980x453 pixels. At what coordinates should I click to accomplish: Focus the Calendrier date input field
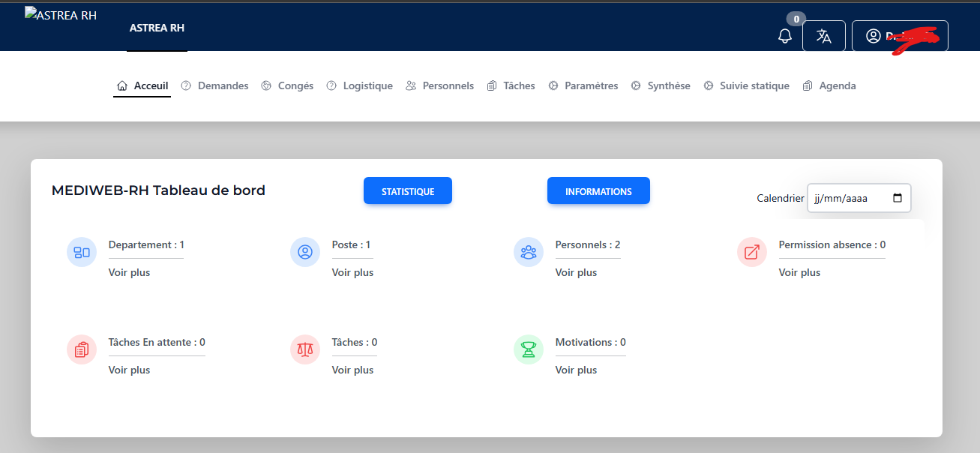(859, 198)
